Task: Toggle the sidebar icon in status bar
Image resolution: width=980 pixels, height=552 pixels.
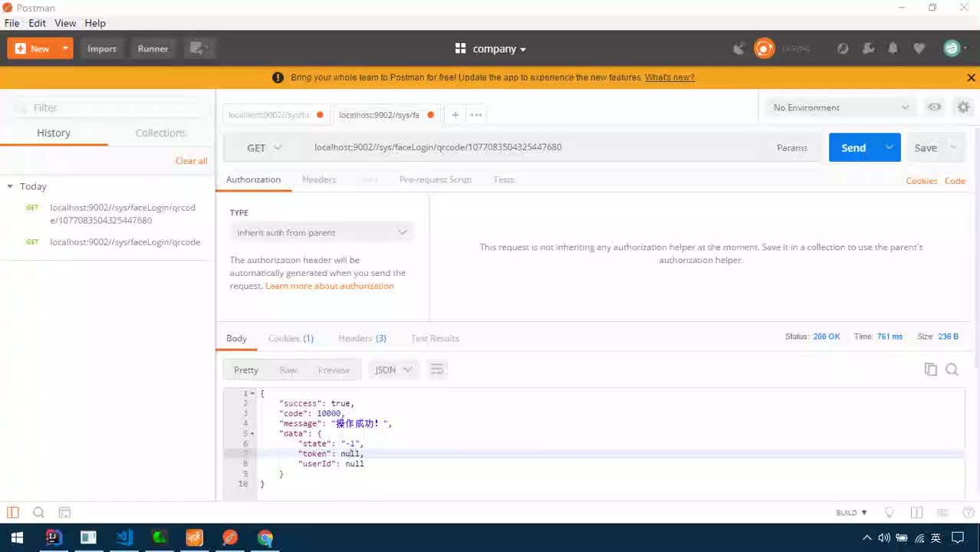Action: point(13,513)
